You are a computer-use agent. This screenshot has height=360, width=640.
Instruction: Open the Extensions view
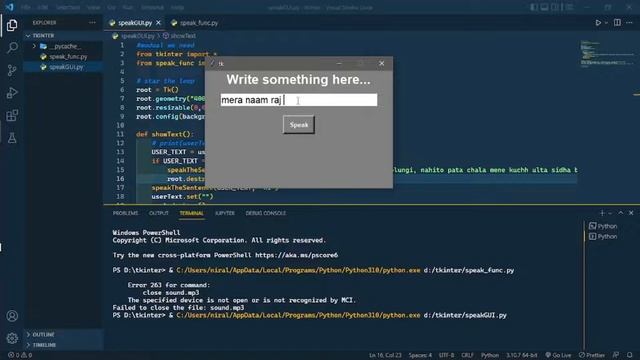click(12, 116)
